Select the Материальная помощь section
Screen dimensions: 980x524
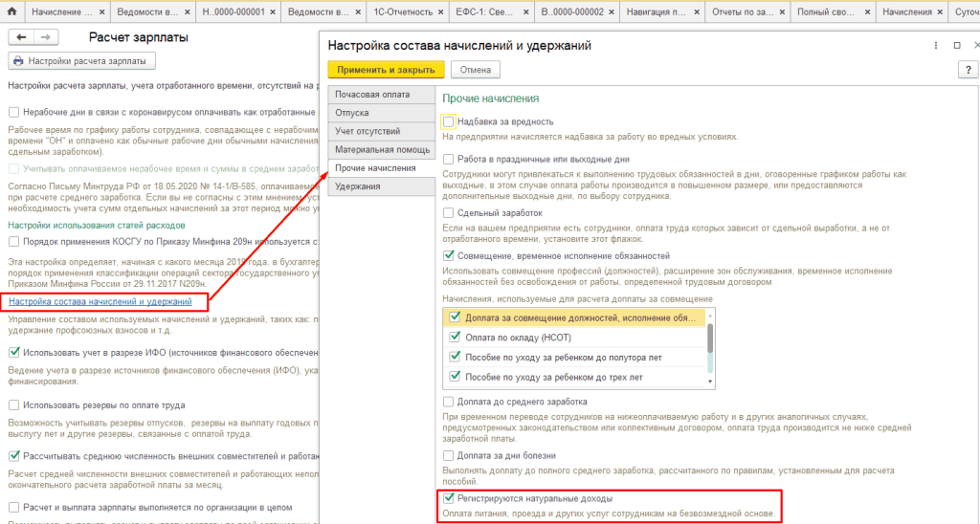(x=381, y=150)
